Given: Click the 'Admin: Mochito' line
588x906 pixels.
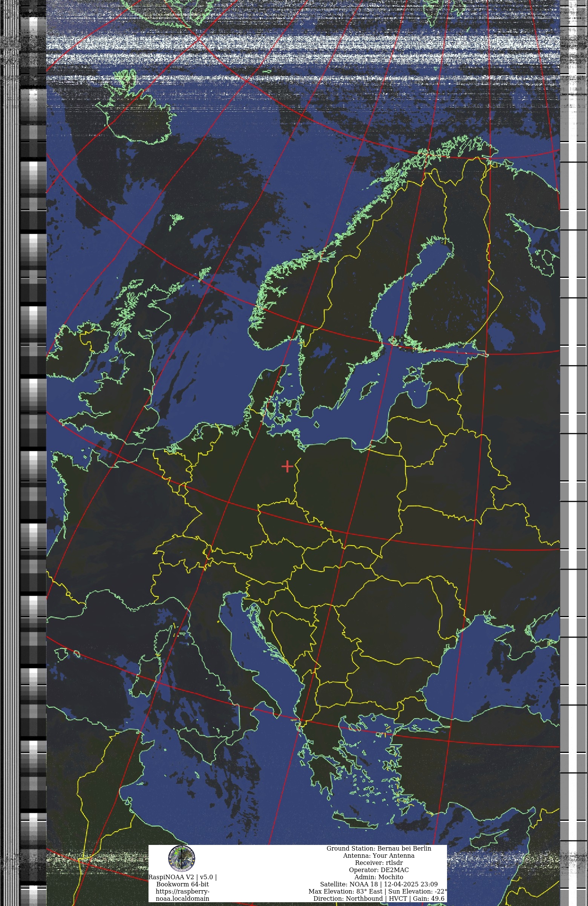Looking at the screenshot, I should [x=379, y=877].
